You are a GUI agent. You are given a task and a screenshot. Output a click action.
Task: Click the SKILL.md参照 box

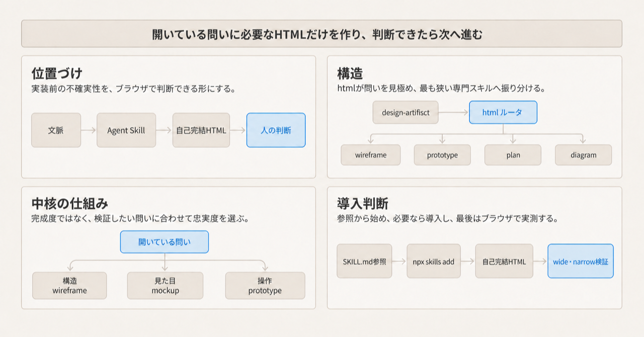[365, 261]
